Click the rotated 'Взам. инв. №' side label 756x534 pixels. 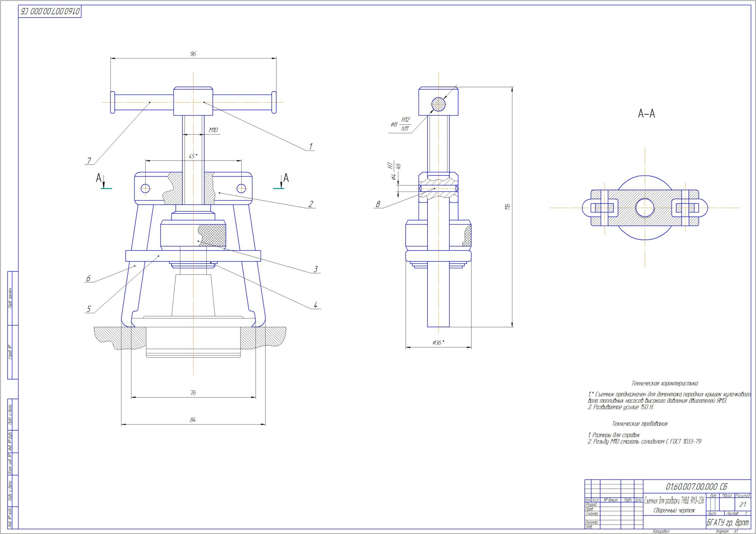pyautogui.click(x=10, y=463)
